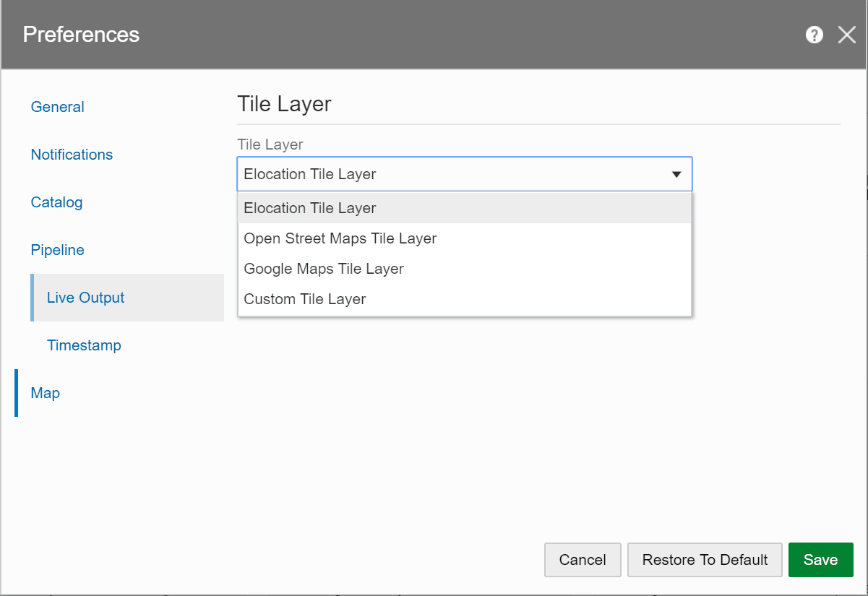
Task: Open the help for Preferences
Action: pos(814,35)
